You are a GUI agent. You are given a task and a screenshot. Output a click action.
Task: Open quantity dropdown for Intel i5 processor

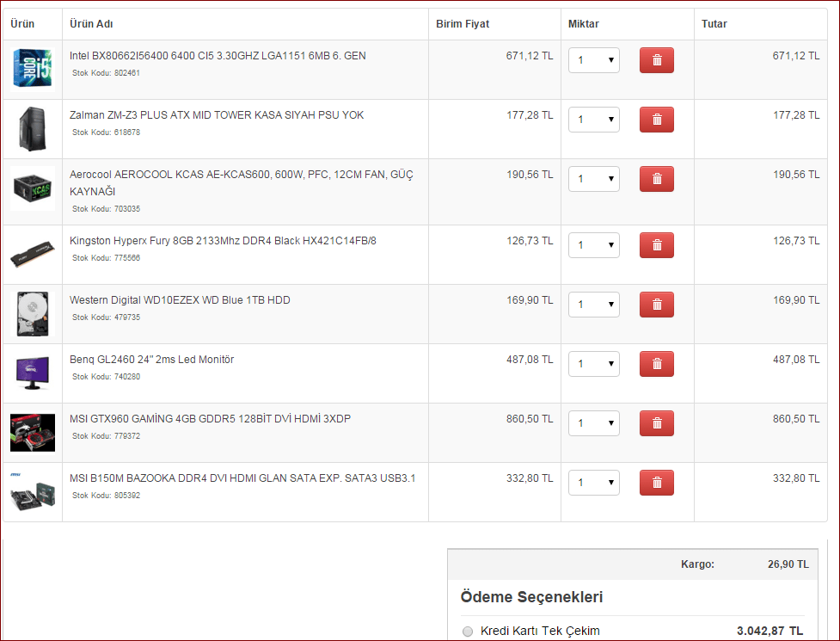(594, 60)
